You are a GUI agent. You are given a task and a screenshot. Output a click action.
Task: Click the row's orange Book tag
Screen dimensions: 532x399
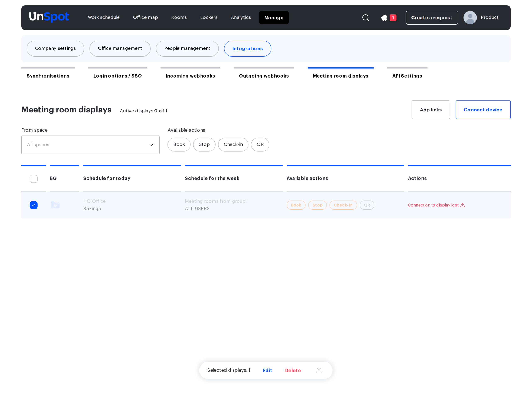tap(296, 205)
